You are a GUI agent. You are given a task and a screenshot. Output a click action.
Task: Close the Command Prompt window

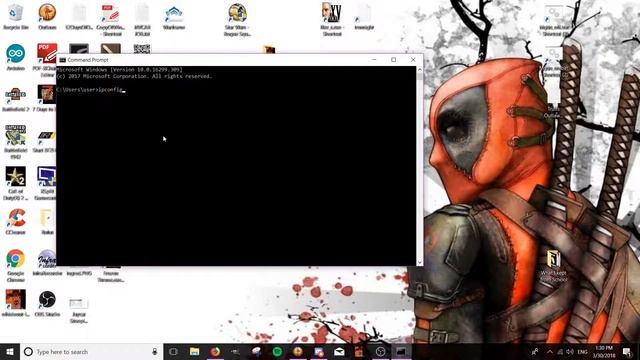coord(413,60)
